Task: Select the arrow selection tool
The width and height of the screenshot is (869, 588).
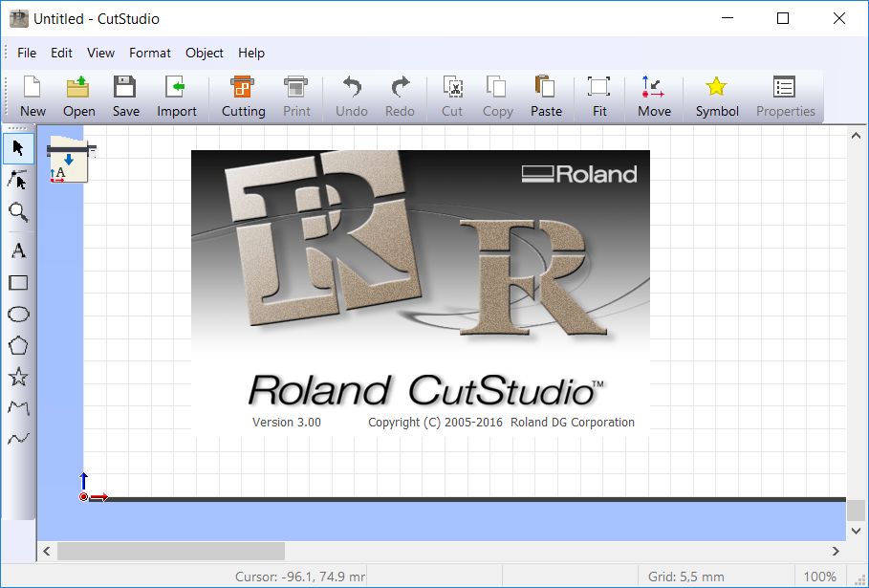Action: (18, 148)
